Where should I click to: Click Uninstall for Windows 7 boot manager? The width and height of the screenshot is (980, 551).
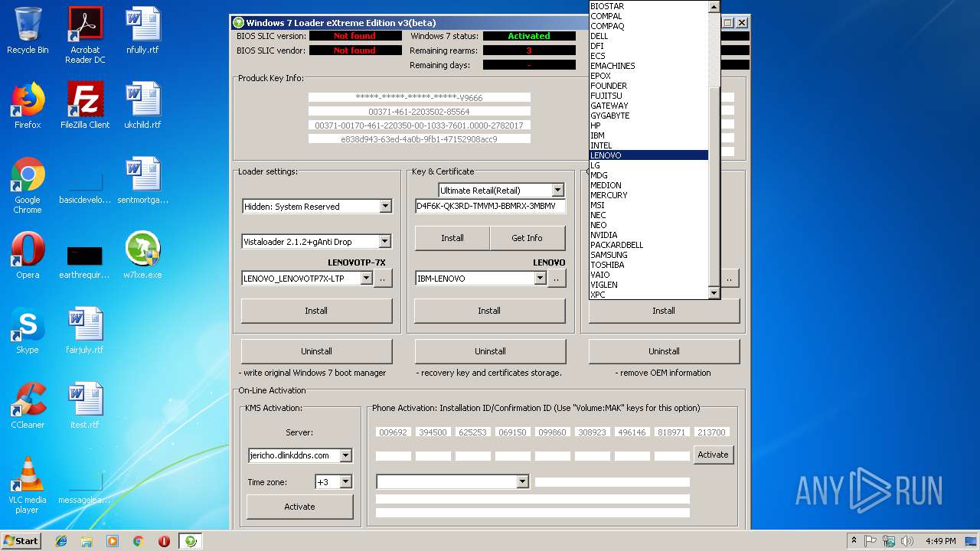tap(316, 351)
